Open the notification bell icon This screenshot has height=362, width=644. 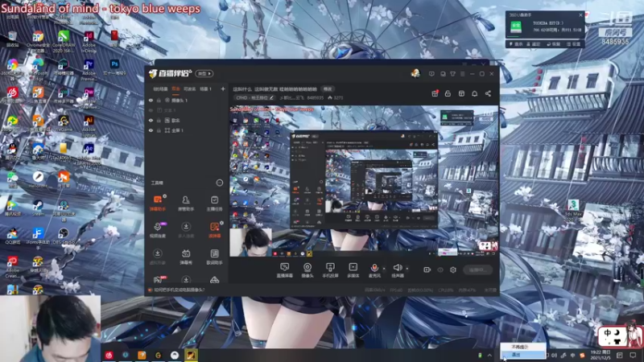point(474,93)
